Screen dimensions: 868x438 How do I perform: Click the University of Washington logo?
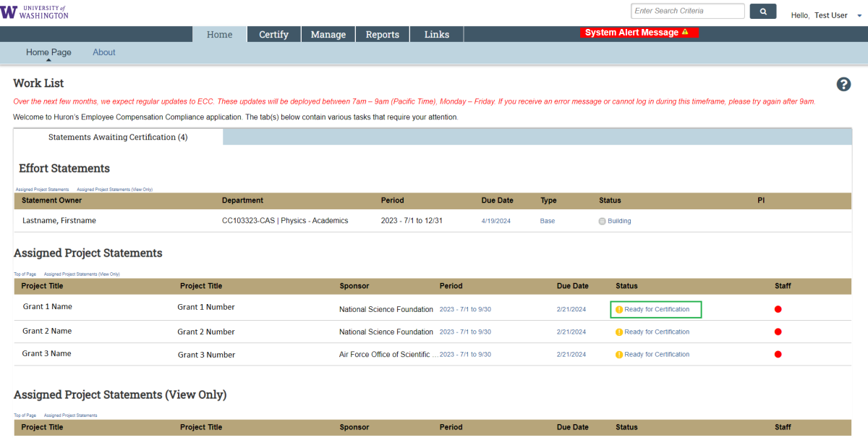coord(35,12)
